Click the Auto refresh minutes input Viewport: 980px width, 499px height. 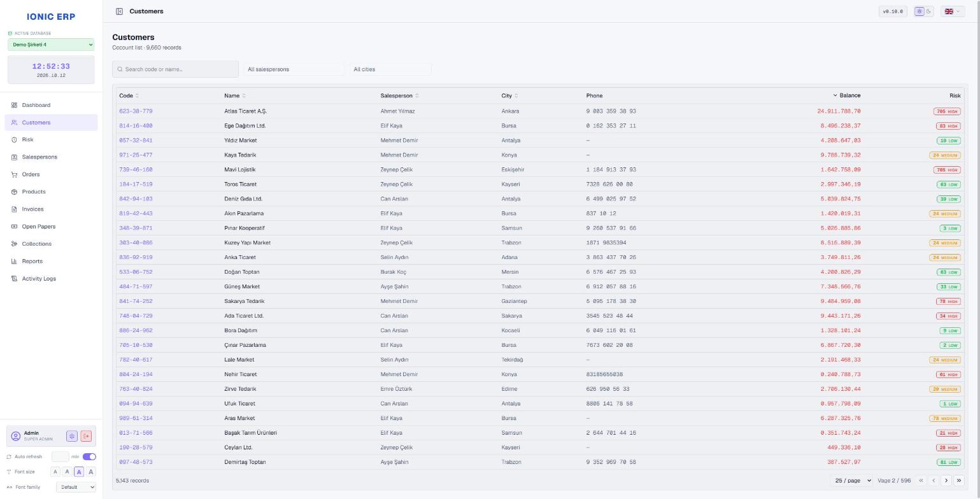(60, 456)
